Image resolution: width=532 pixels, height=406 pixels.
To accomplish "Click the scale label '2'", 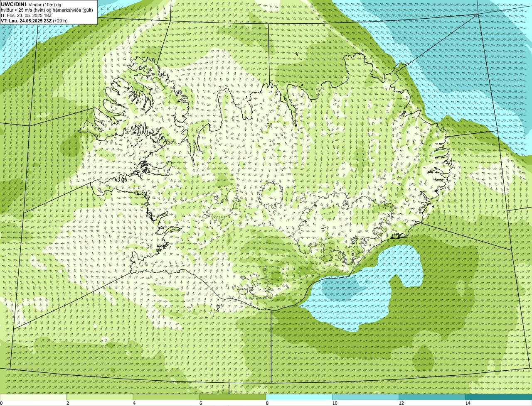I will (67, 403).
